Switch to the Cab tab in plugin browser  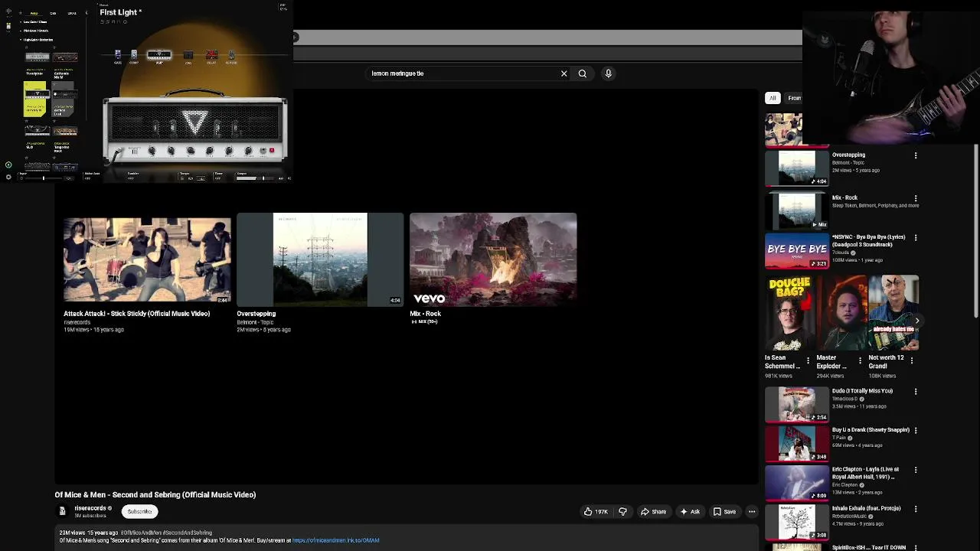click(x=53, y=13)
